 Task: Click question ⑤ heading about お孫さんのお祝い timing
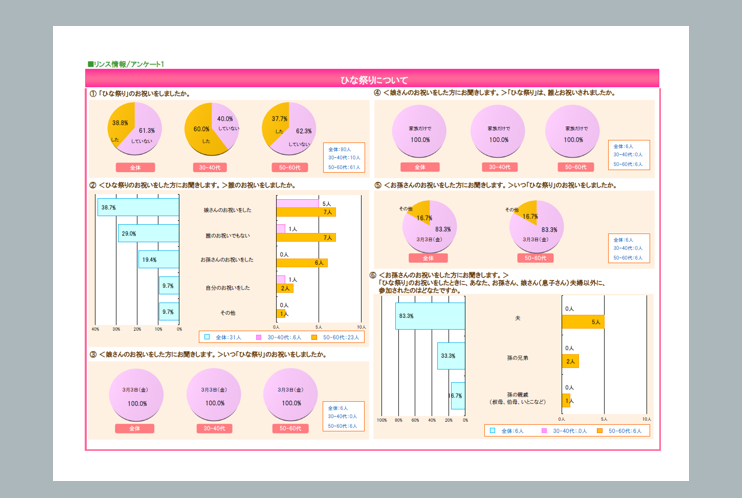(x=496, y=185)
